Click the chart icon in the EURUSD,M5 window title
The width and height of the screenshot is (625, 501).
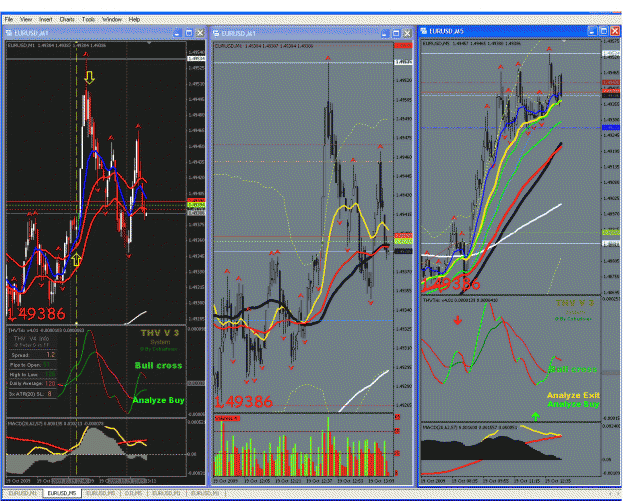(x=424, y=31)
